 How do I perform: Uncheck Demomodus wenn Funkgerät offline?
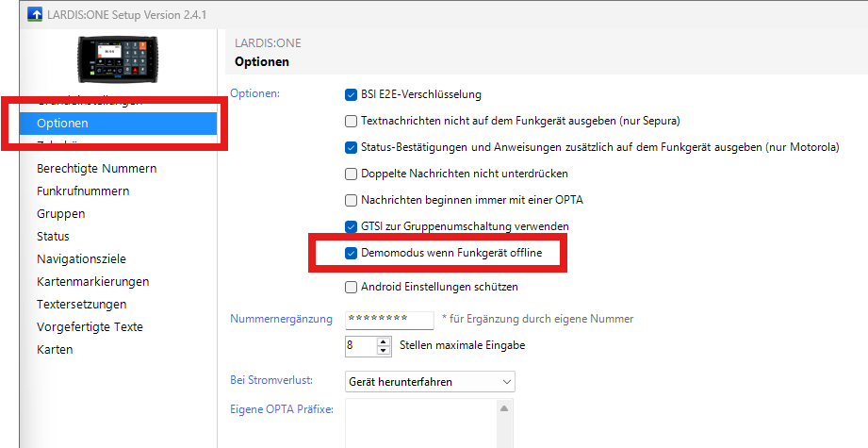(x=351, y=253)
